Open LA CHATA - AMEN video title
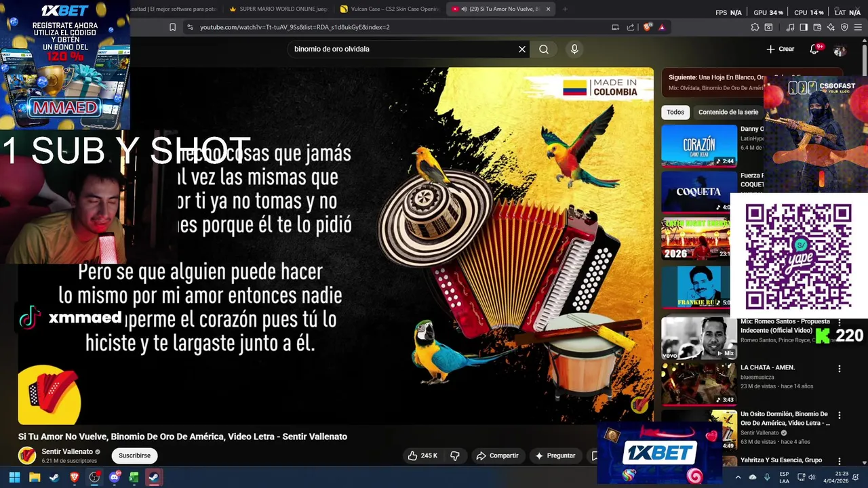 tap(768, 367)
